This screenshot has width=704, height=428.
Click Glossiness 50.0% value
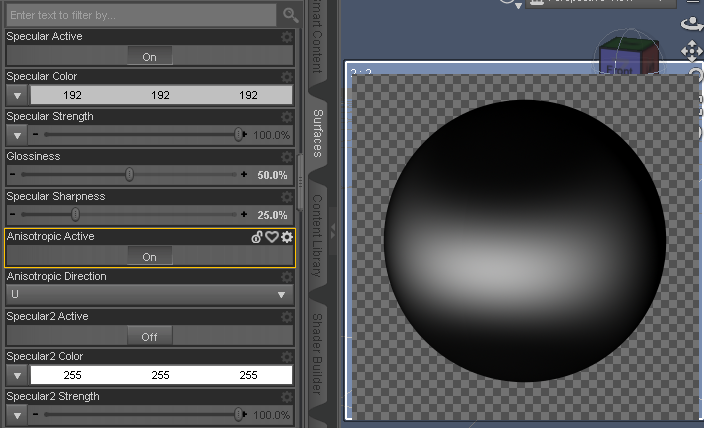point(272,175)
